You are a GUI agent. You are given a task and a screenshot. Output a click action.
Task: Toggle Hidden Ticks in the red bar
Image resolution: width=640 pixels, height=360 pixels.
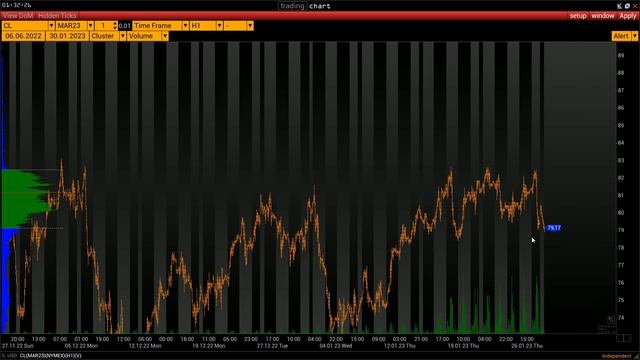click(x=57, y=16)
